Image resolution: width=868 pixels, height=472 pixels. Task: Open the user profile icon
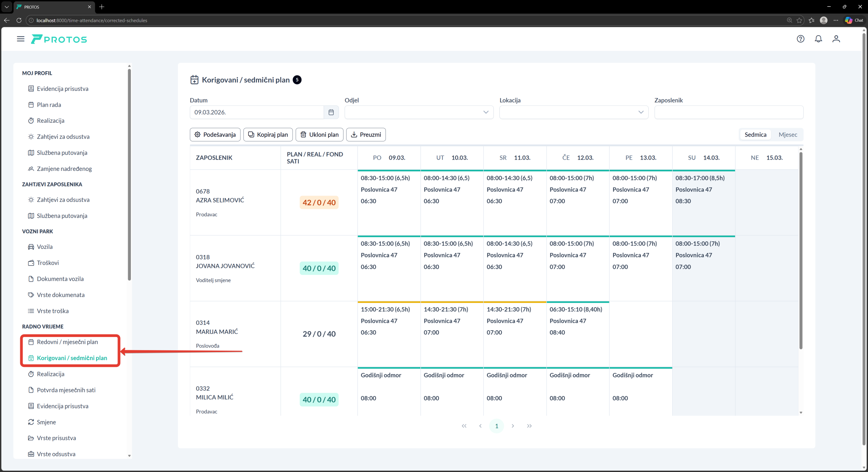pyautogui.click(x=836, y=39)
